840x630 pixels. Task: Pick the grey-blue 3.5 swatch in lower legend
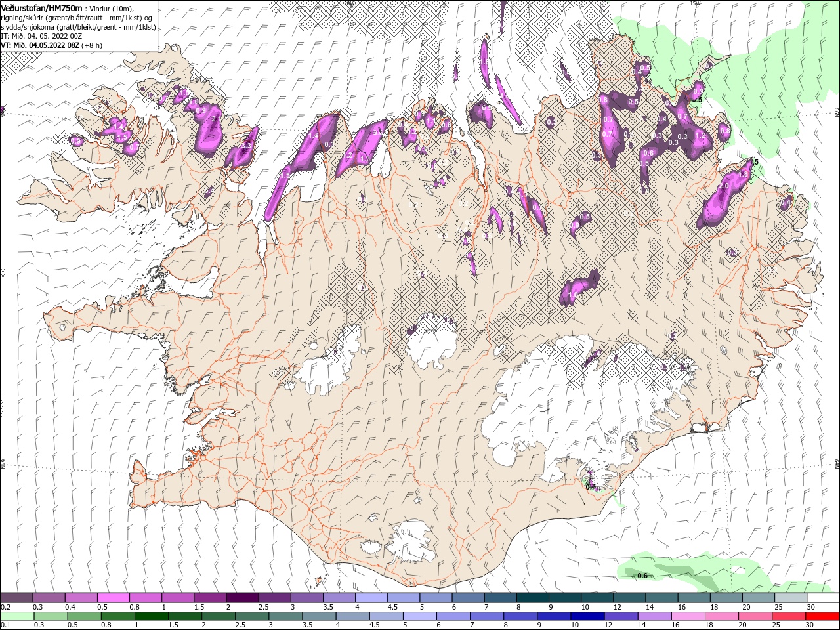pos(319,616)
